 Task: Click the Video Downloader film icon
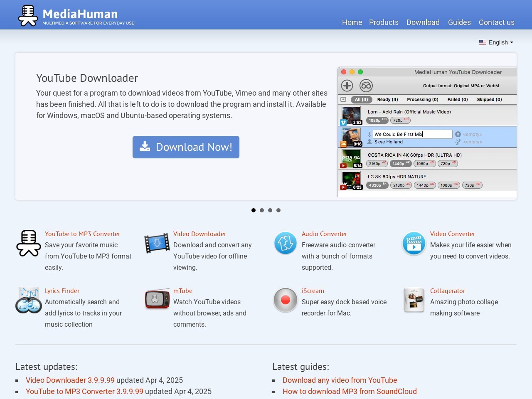click(157, 244)
